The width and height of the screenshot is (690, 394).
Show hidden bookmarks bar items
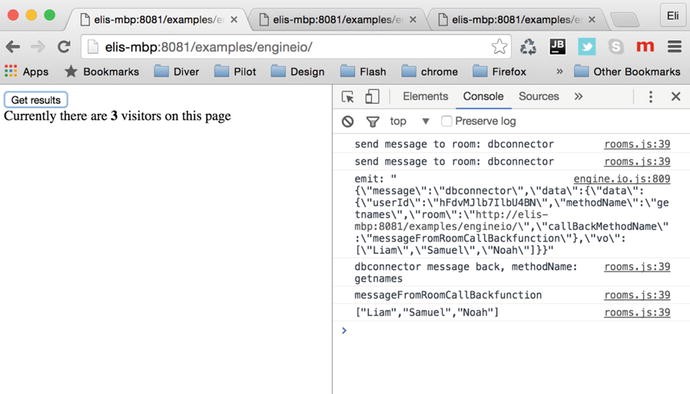(559, 71)
